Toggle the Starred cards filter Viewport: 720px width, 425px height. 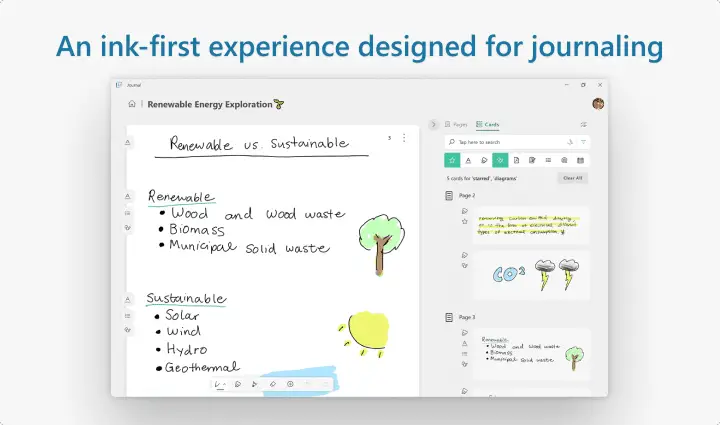452,160
